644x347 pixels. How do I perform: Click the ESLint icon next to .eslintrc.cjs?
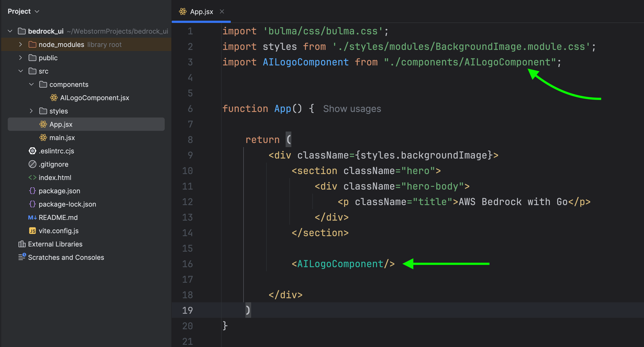[x=32, y=151]
